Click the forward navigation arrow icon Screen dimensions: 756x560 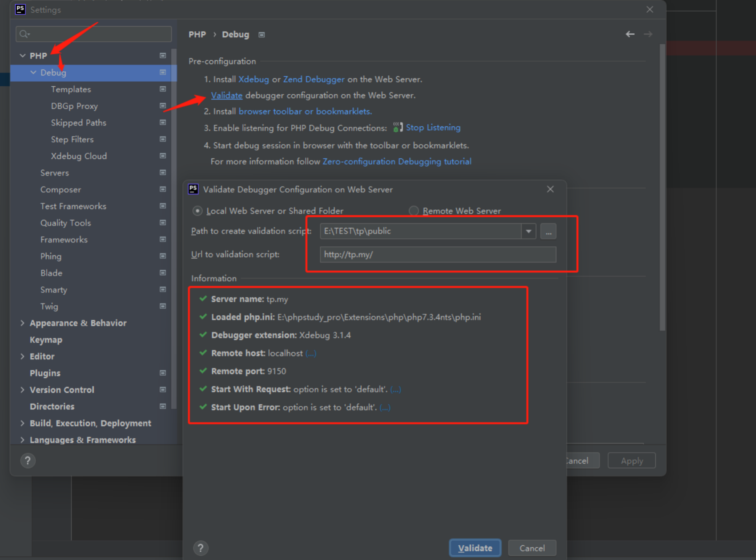point(648,34)
